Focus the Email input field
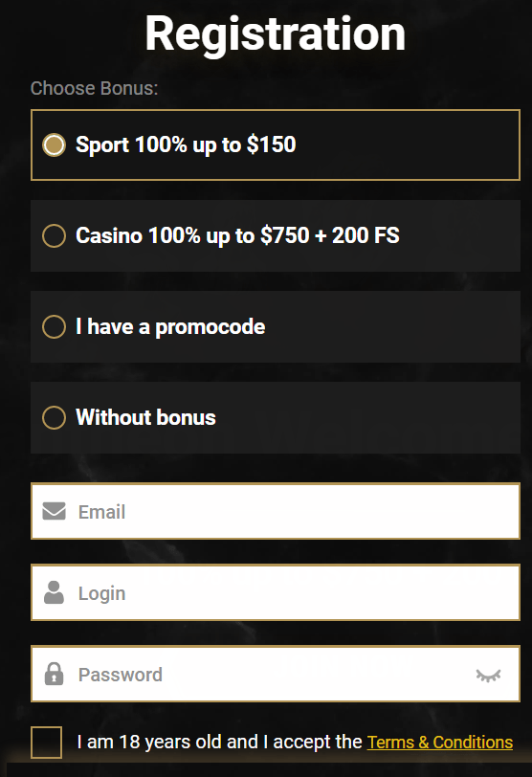 click(x=276, y=511)
